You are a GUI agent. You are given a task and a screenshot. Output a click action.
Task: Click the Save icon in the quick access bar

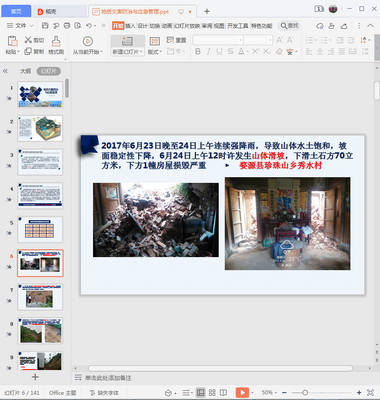point(45,26)
